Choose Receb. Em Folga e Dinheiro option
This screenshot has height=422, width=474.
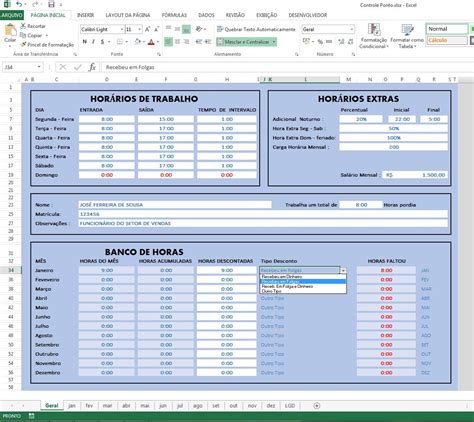point(303,286)
